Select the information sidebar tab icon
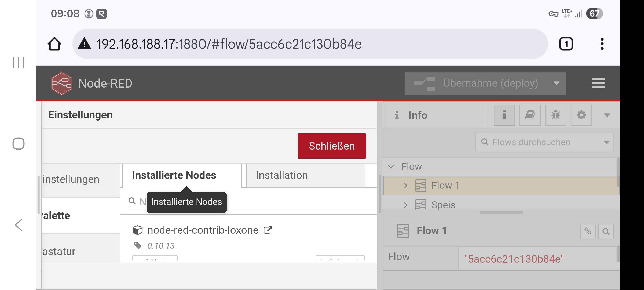644x290 pixels. click(504, 115)
